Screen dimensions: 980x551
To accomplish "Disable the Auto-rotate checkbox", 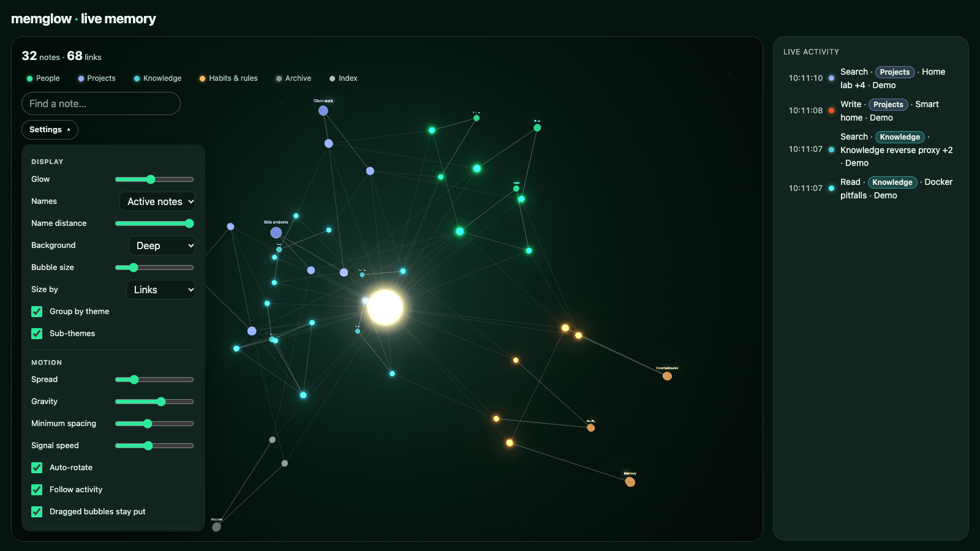I will [x=37, y=468].
